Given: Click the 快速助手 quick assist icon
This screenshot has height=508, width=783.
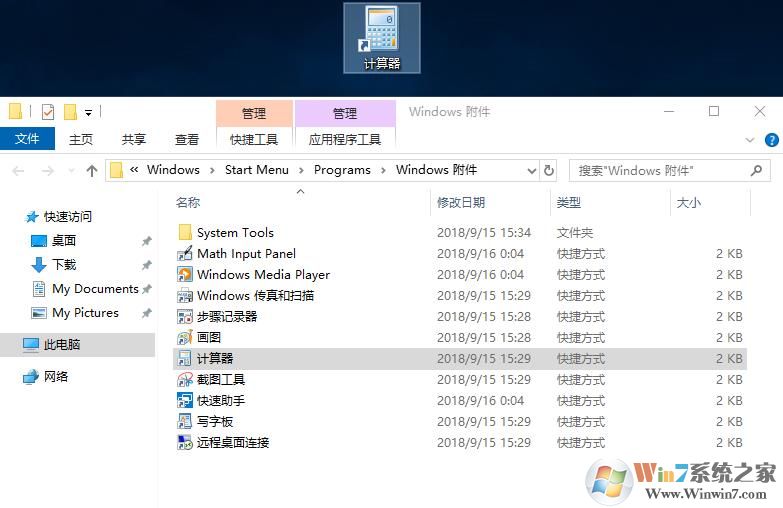Looking at the screenshot, I should point(185,401).
